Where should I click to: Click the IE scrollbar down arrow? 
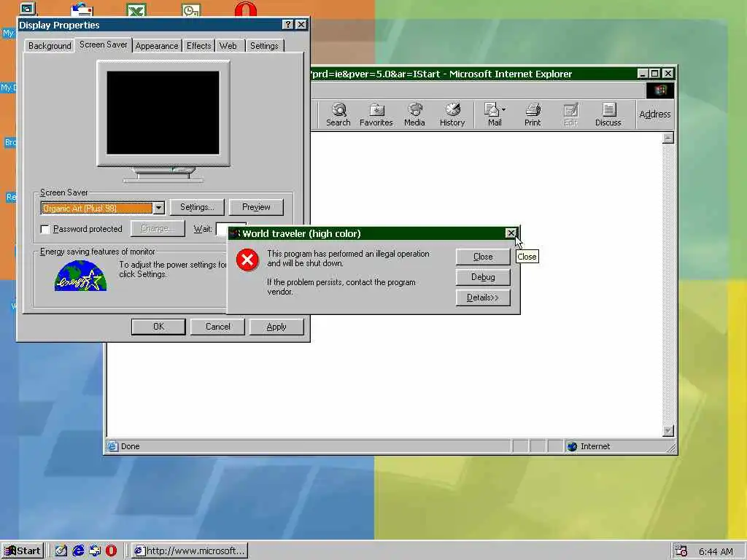click(x=668, y=431)
